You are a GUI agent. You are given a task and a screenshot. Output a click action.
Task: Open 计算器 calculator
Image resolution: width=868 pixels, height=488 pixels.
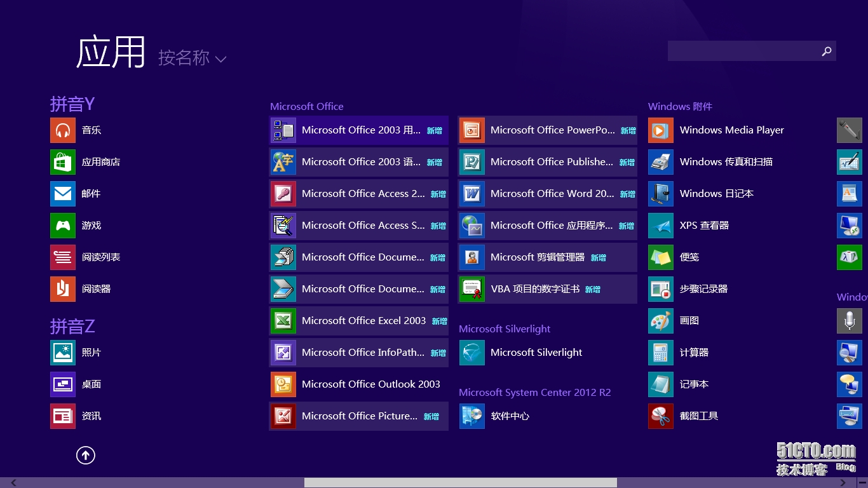pyautogui.click(x=679, y=353)
